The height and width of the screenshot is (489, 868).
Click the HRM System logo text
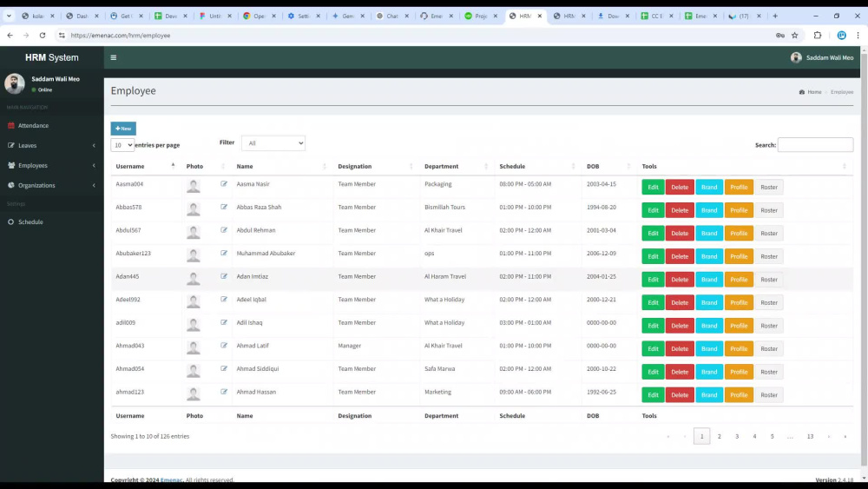(52, 57)
